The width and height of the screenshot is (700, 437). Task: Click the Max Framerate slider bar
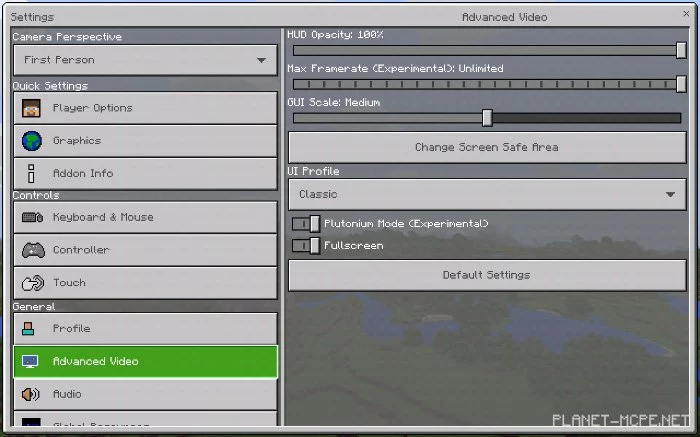pos(486,85)
